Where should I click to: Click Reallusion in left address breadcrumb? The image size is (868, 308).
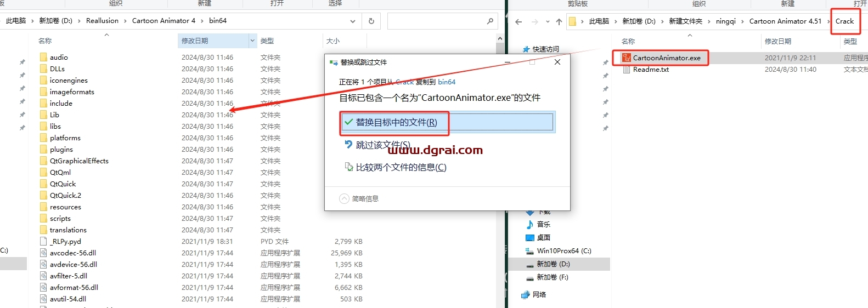click(x=102, y=21)
